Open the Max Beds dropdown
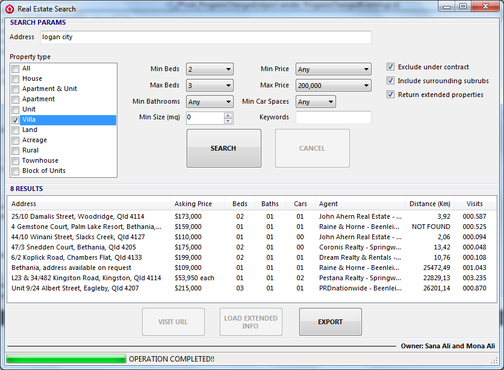Image resolution: width=504 pixels, height=370 pixels. point(210,85)
